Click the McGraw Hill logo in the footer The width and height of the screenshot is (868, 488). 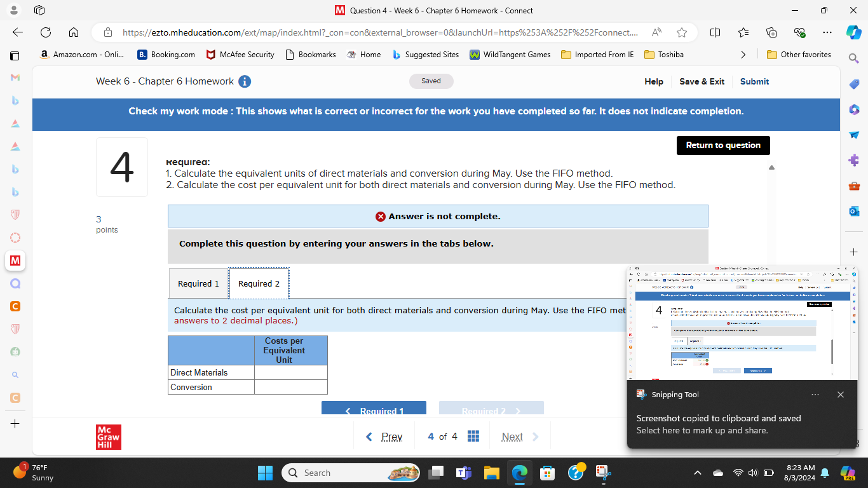[108, 437]
